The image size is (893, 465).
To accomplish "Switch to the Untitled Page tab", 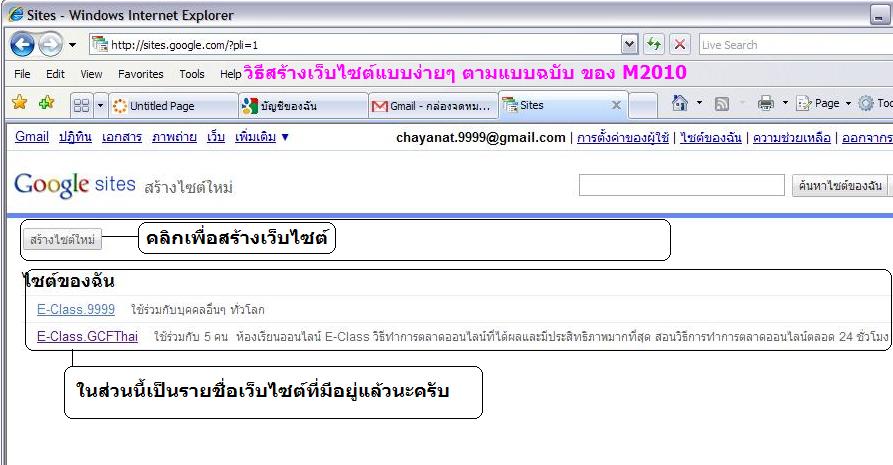I will [173, 106].
